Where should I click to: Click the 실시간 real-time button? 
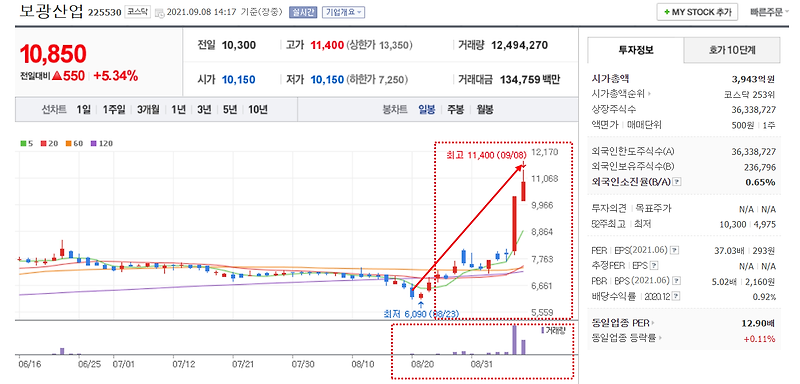pyautogui.click(x=303, y=12)
